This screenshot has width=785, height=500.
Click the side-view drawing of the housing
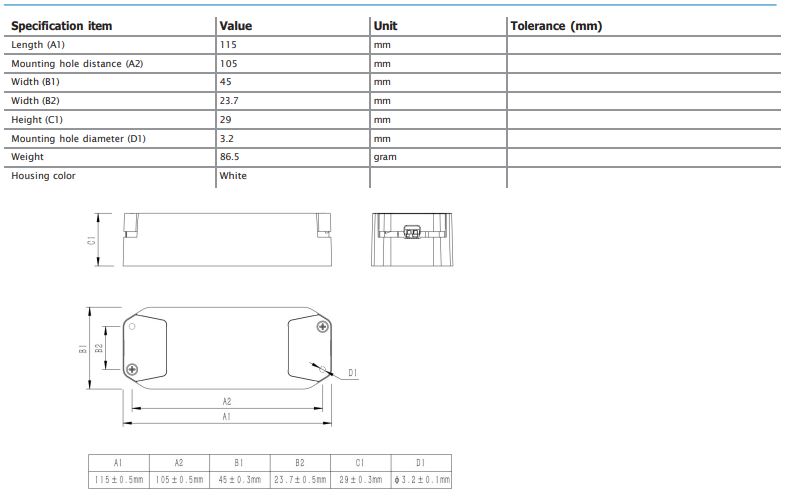(227, 240)
